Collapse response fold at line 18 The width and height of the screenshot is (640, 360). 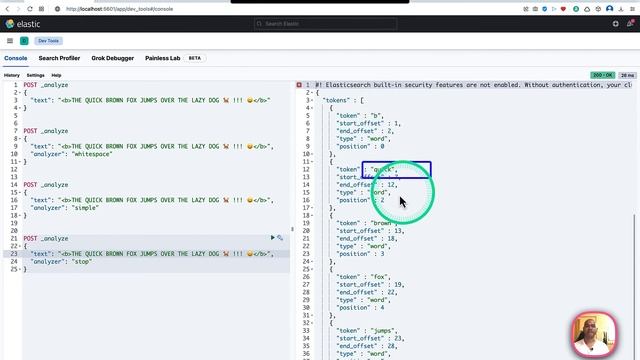click(x=312, y=216)
